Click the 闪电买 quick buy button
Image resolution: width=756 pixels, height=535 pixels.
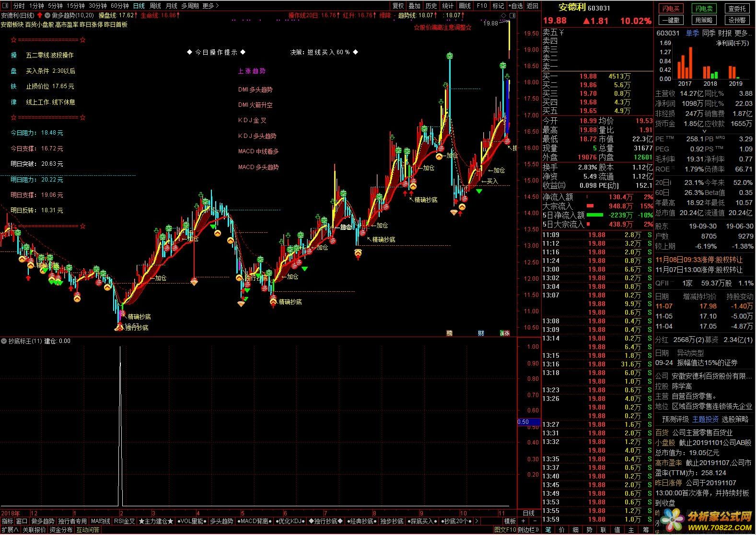point(671,9)
